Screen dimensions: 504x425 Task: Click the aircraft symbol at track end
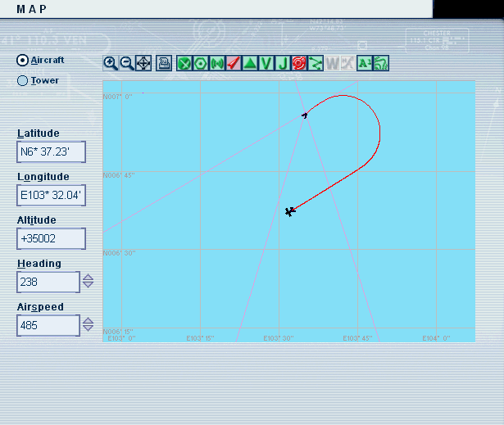tap(290, 212)
